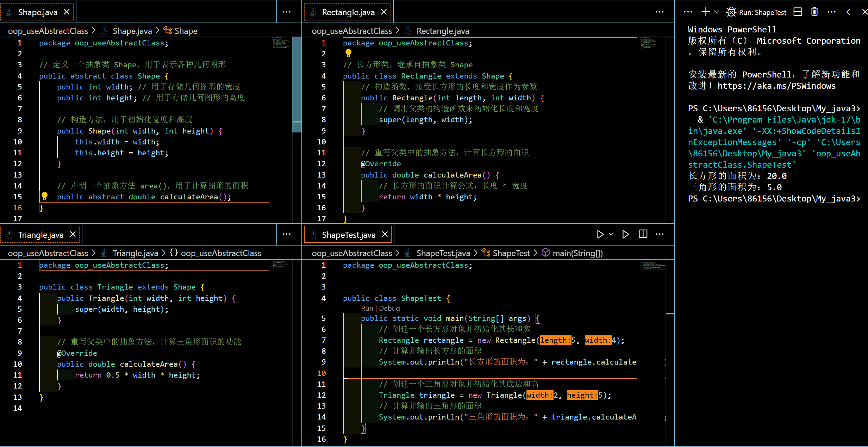Click Java file icon on Shape.java tab
Image resolution: width=868 pixels, height=447 pixels.
[10, 12]
